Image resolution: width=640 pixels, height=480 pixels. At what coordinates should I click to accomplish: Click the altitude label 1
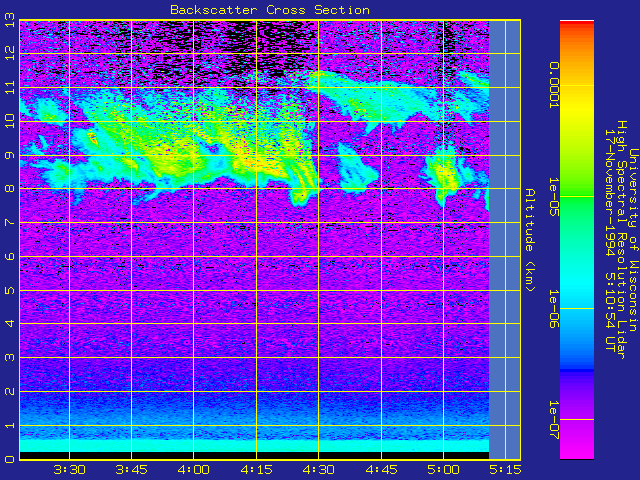coord(10,425)
